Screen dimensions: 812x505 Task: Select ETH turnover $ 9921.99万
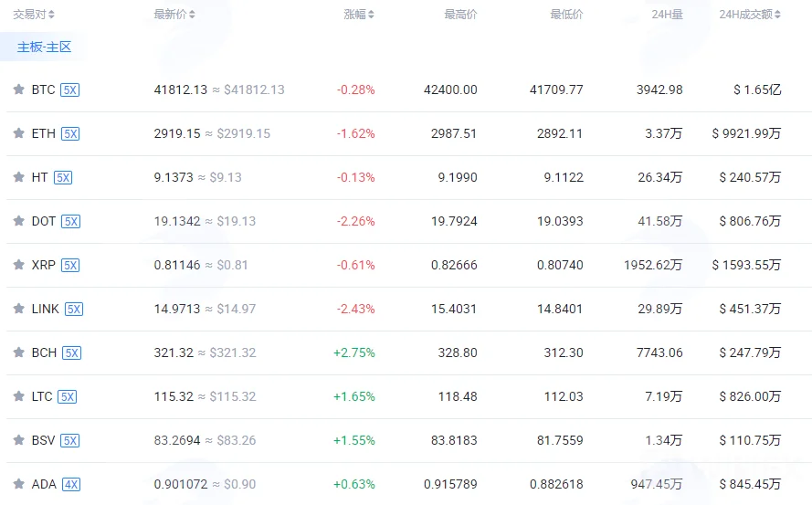(746, 133)
